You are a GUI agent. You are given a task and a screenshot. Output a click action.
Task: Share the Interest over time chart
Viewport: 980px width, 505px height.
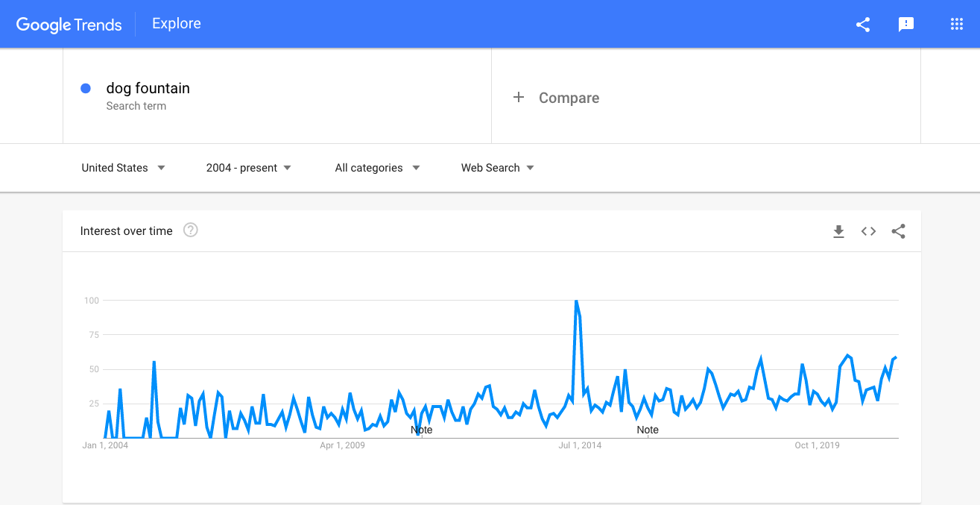click(898, 231)
